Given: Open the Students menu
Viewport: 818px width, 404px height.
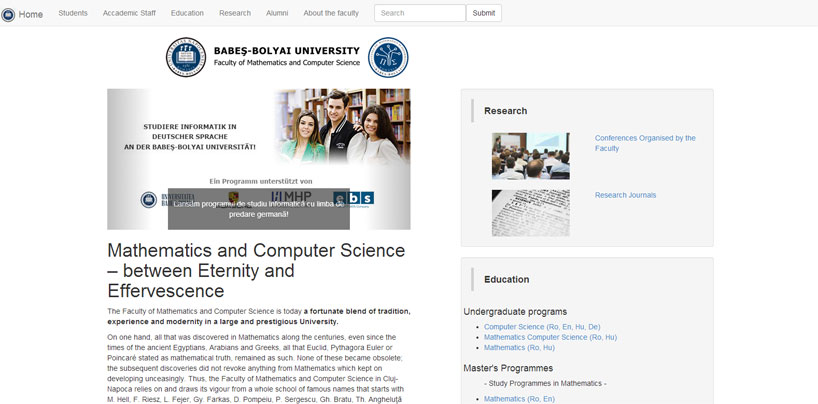Looking at the screenshot, I should click(x=73, y=13).
